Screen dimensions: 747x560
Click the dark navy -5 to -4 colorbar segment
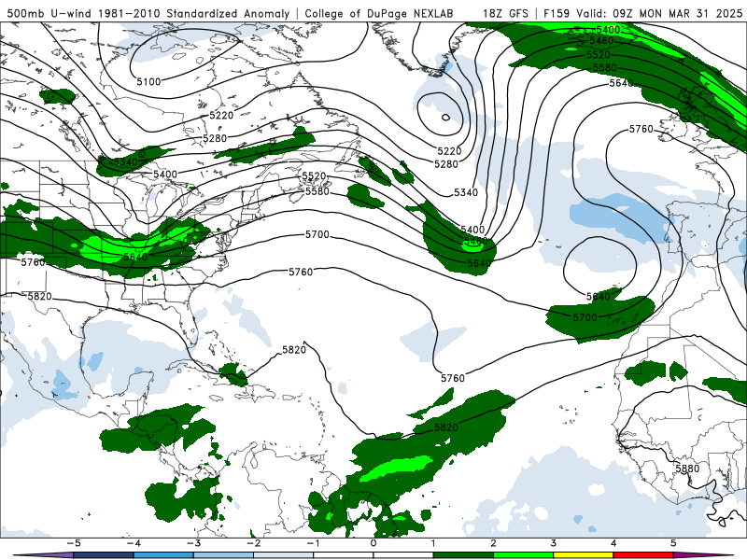tap(104, 555)
